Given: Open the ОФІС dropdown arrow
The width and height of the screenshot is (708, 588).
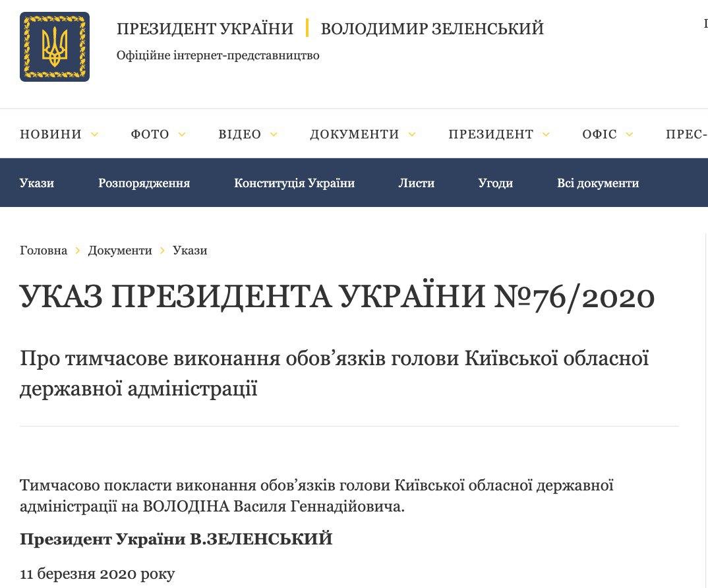Looking at the screenshot, I should [630, 134].
